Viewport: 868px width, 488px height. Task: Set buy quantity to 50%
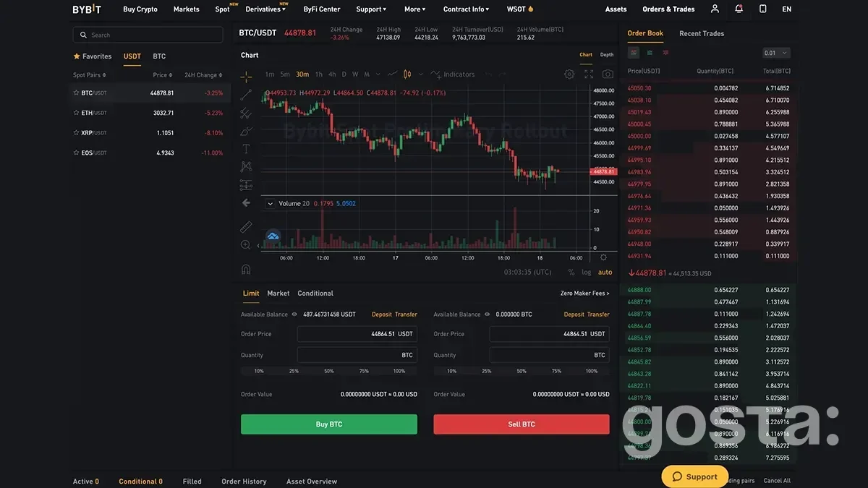click(x=329, y=371)
